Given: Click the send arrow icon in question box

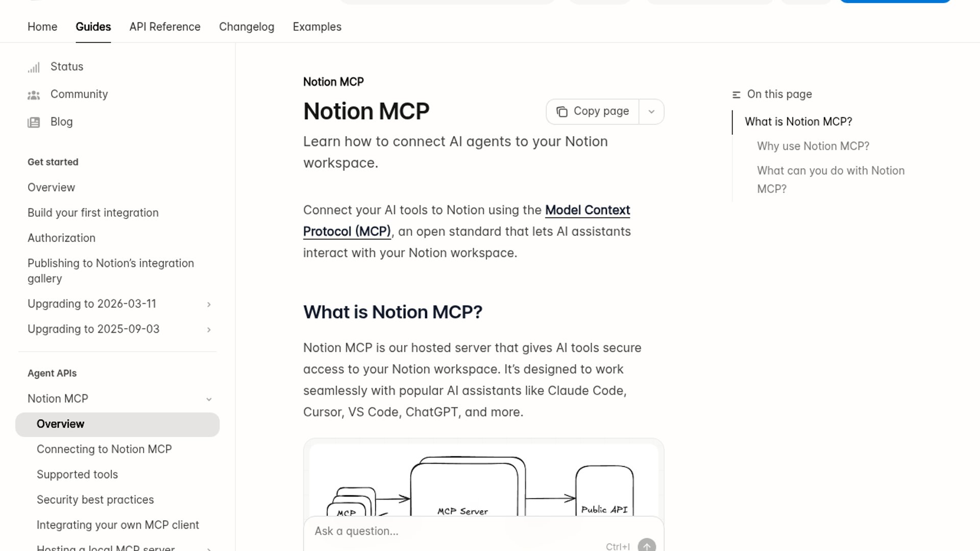Looking at the screenshot, I should [646, 545].
